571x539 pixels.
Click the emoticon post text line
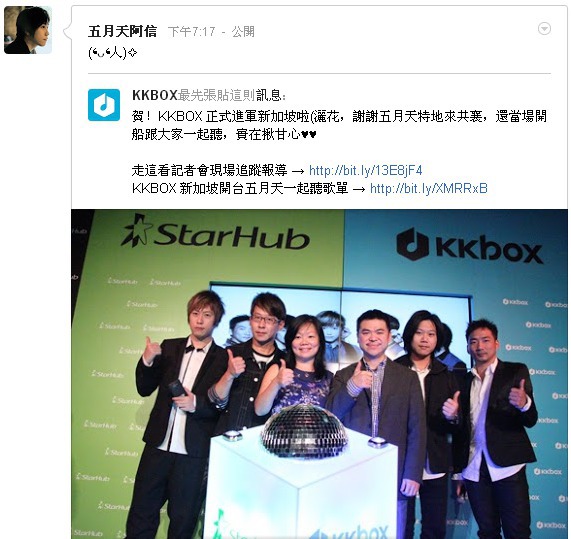[x=113, y=53]
